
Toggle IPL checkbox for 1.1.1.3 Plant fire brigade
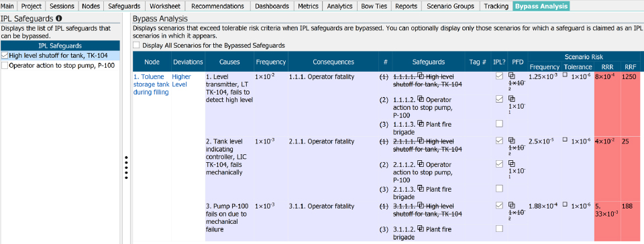[x=499, y=123]
